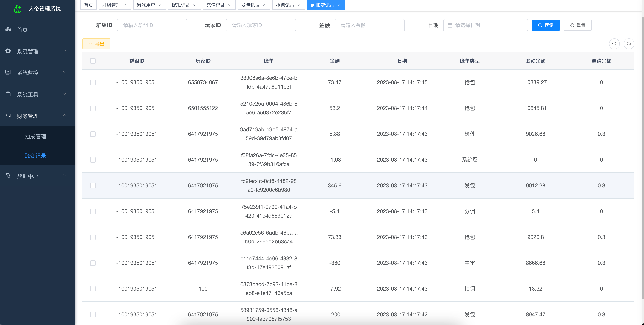This screenshot has width=644, height=325.
Task: Click the gear icon for 系统管理
Action: click(8, 51)
